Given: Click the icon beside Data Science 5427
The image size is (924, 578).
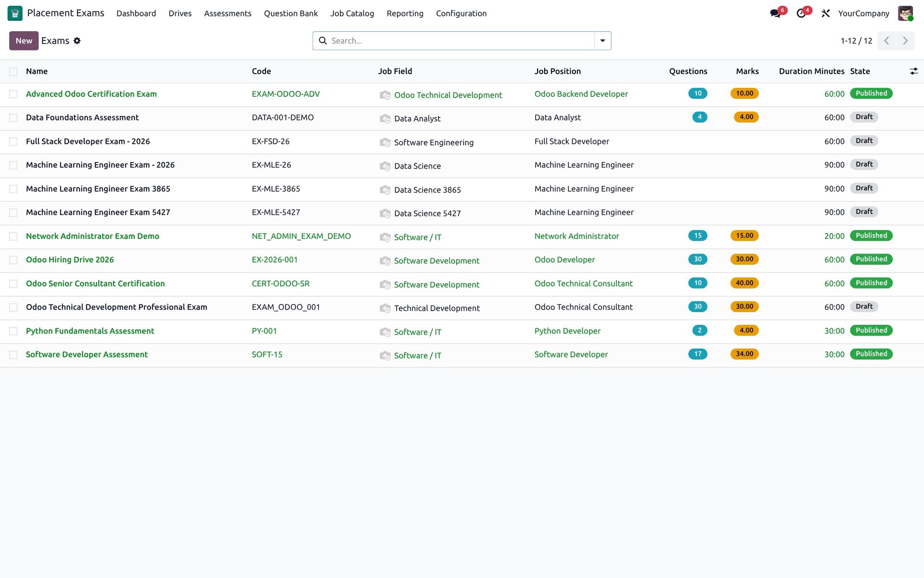Looking at the screenshot, I should click(x=385, y=214).
